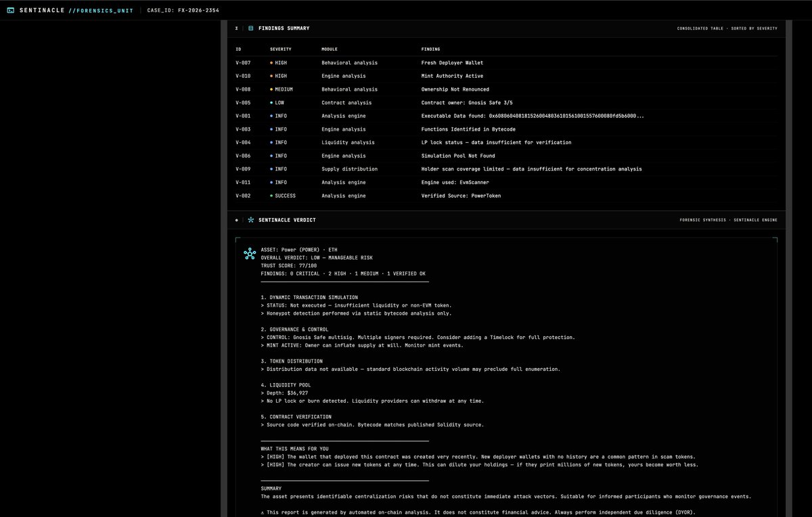The image size is (812, 517).
Task: Click 'CONSOLIDATED TABLE · SORTED BY SEVERITY' label
Action: (727, 28)
